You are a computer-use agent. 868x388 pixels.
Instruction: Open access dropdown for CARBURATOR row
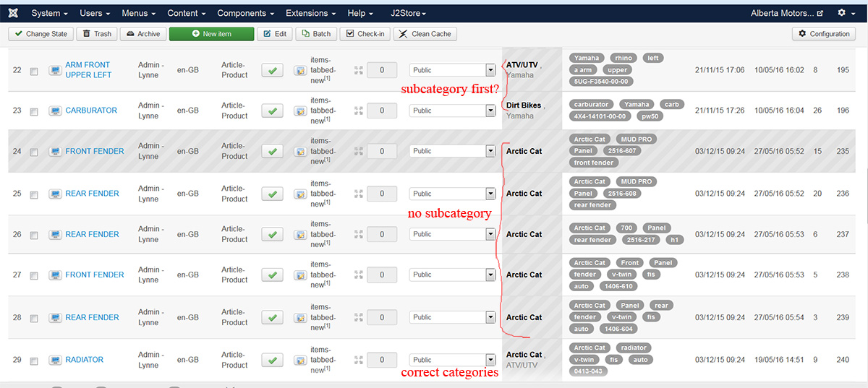point(453,111)
